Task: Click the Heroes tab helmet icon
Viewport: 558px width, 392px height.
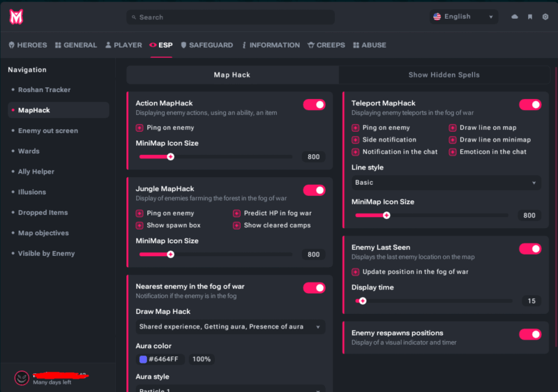Action: [x=12, y=45]
